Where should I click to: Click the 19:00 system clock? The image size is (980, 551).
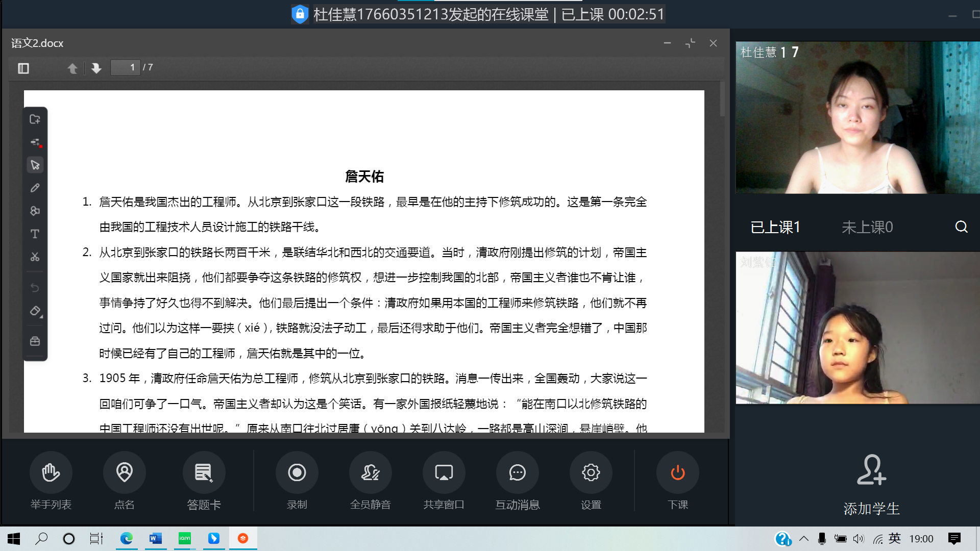pyautogui.click(x=921, y=539)
